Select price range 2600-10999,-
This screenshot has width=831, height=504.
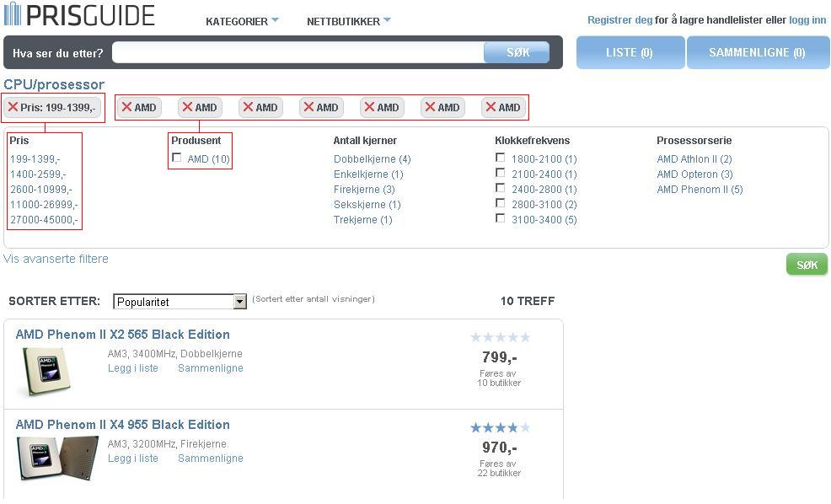(41, 189)
